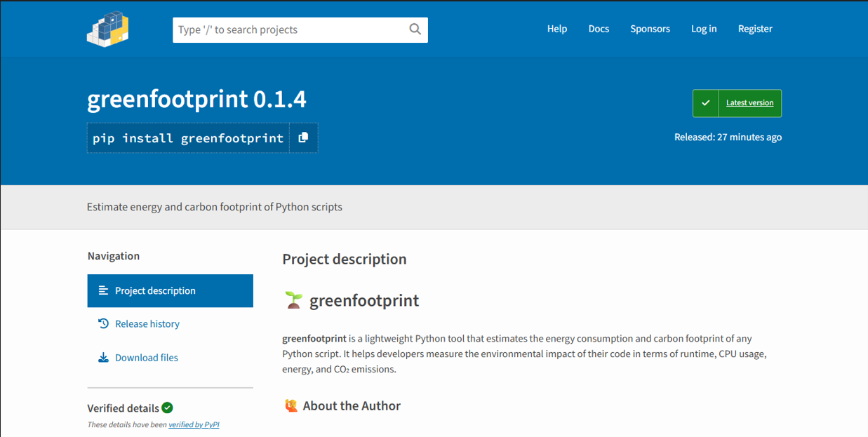Click the greenfootprint seedling emoji heading
868x437 pixels.
[293, 300]
